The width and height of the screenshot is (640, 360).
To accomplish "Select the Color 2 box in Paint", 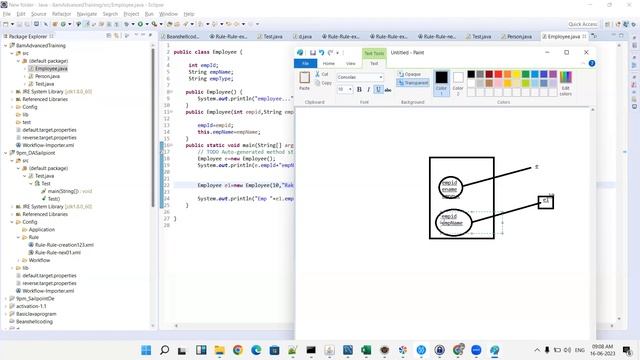I will coord(458,83).
